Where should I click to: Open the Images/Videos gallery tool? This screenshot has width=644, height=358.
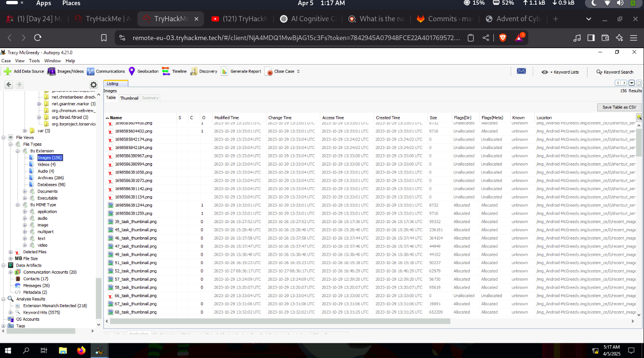tap(51, 71)
